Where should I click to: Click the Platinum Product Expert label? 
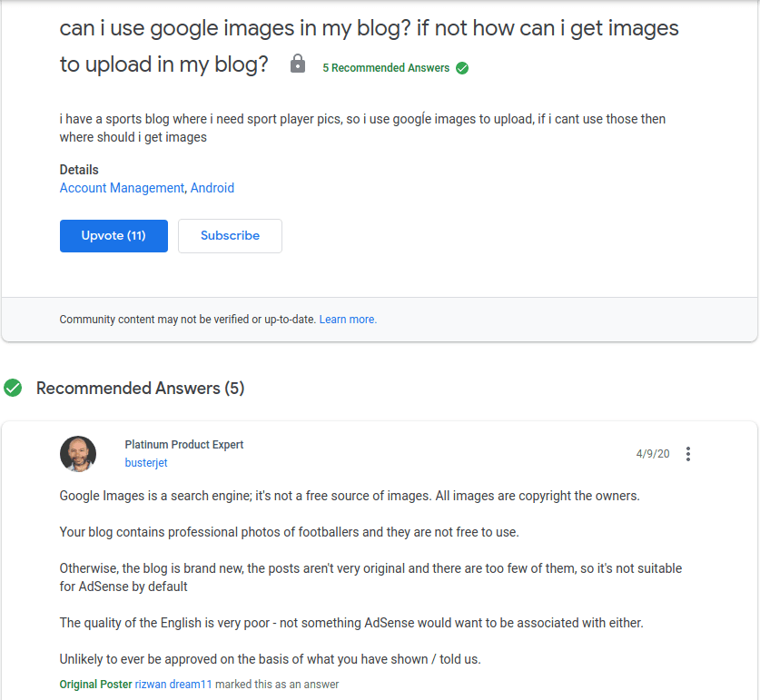coord(184,445)
